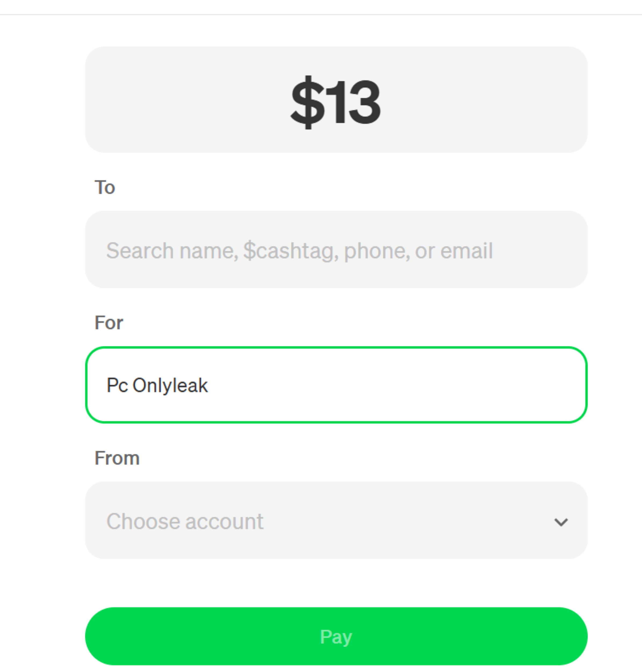The height and width of the screenshot is (672, 642).
Task: Place cursor after 'Onlyleak' text
Action: tap(208, 385)
